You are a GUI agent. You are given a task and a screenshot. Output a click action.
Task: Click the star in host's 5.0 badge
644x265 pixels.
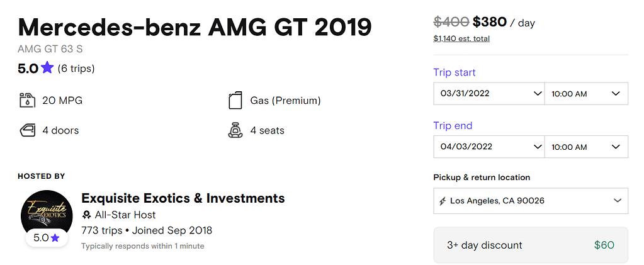(x=55, y=238)
